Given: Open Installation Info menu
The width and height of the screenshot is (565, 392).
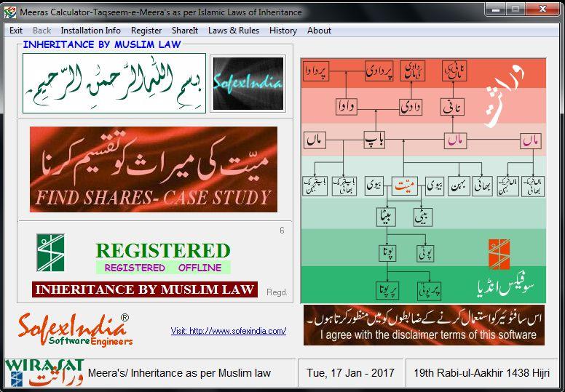Looking at the screenshot, I should (91, 31).
